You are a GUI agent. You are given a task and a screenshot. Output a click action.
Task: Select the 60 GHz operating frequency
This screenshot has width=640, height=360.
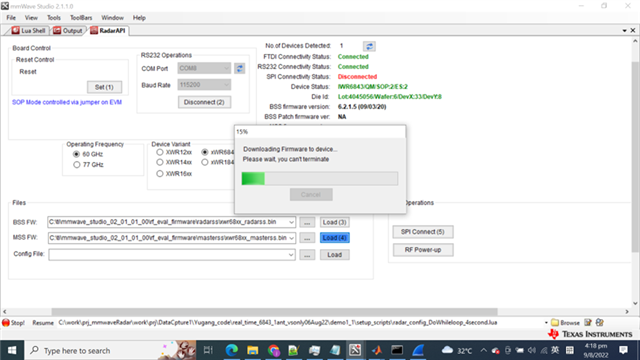pyautogui.click(x=76, y=154)
